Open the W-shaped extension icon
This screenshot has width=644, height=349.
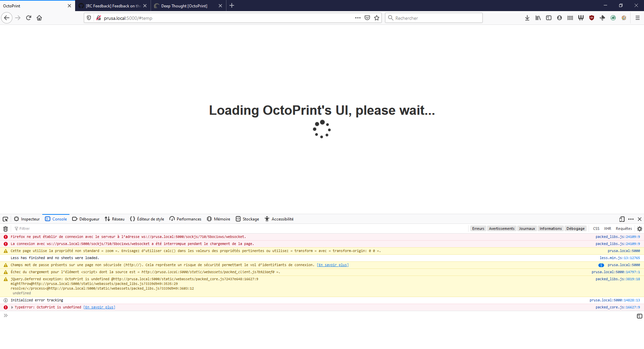pyautogui.click(x=581, y=18)
